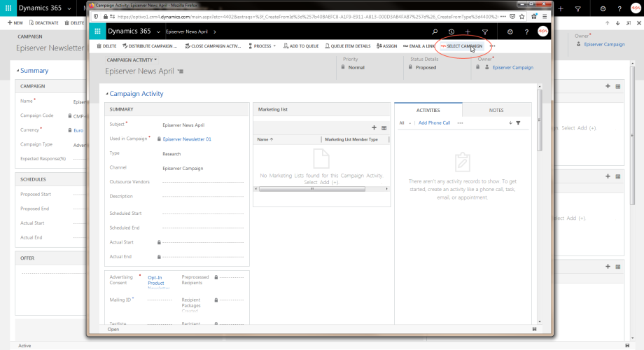The height and width of the screenshot is (350, 644).
Task: Open more activity options ellipsis
Action: pyautogui.click(x=460, y=122)
